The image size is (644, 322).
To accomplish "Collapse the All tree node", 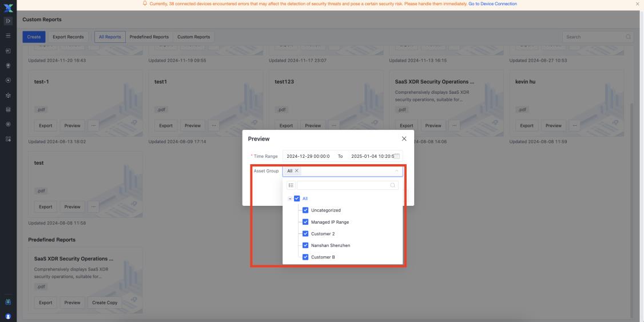I will [x=289, y=199].
